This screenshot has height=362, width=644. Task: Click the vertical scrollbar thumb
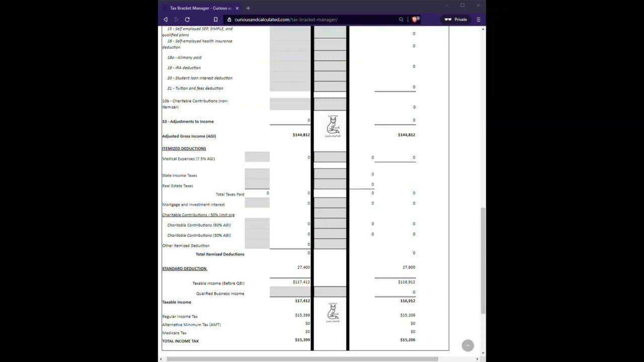coord(484,260)
